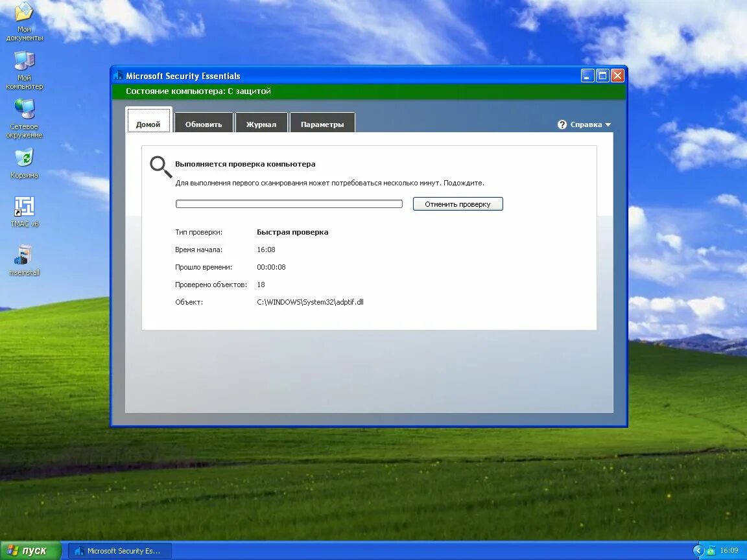This screenshot has width=747, height=560.
Task: Select the Журнал tab
Action: [x=262, y=123]
